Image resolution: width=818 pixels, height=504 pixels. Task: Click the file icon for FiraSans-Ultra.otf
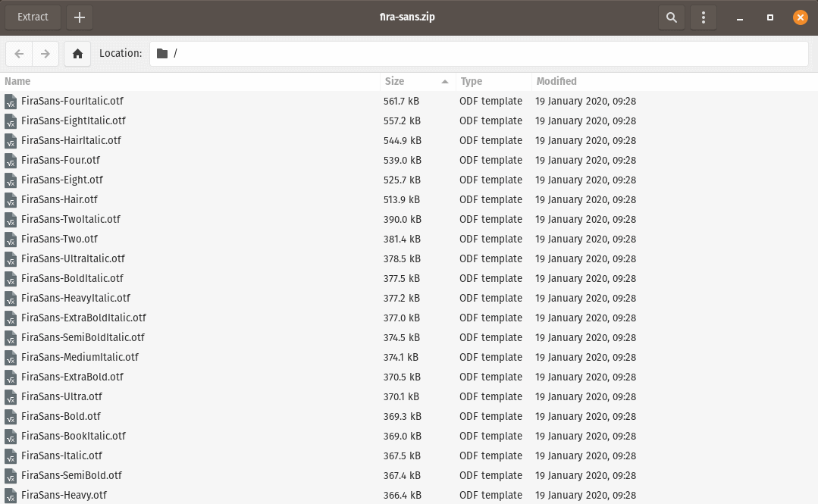[11, 397]
